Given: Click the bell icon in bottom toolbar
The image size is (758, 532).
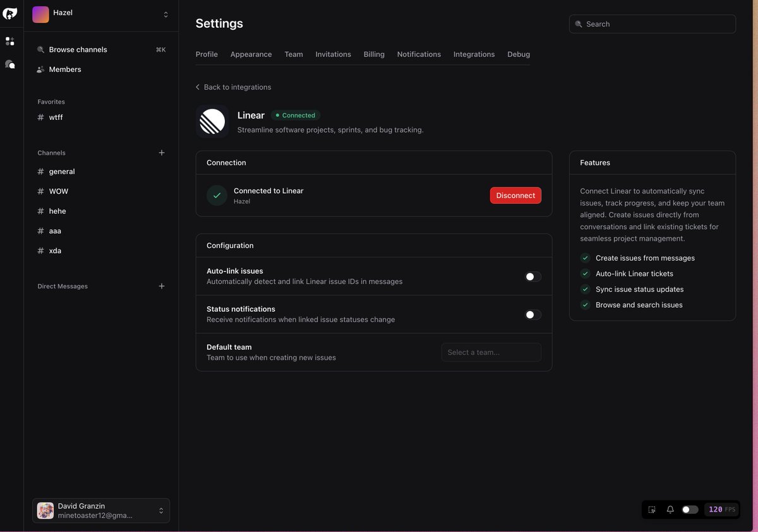Looking at the screenshot, I should [x=670, y=509].
